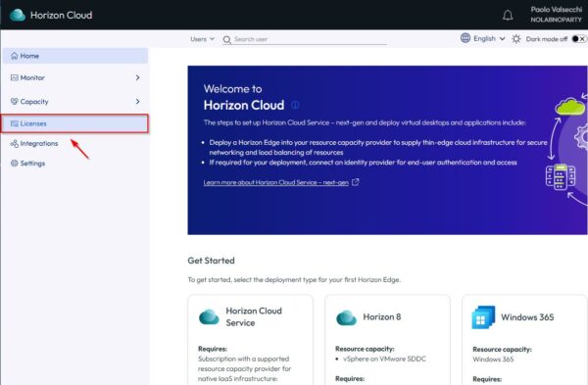Expand the Capacity menu chevron
This screenshot has height=385, width=588.
click(137, 101)
